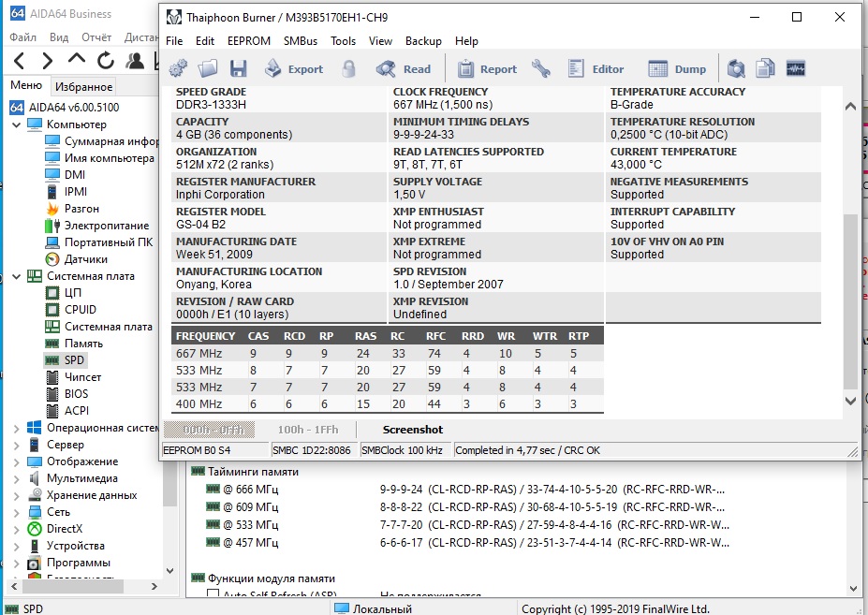Click the padlock icon in toolbar

pyautogui.click(x=348, y=68)
